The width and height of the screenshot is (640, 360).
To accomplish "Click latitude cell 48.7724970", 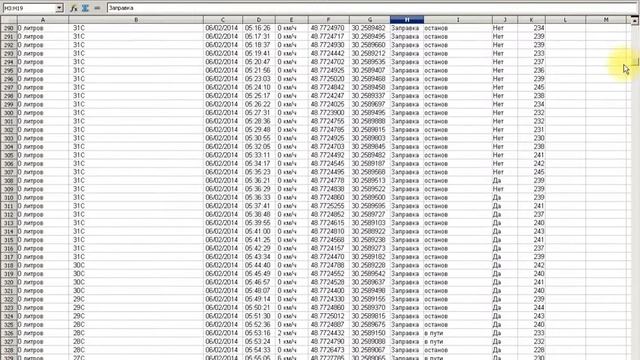I will tap(329, 28).
